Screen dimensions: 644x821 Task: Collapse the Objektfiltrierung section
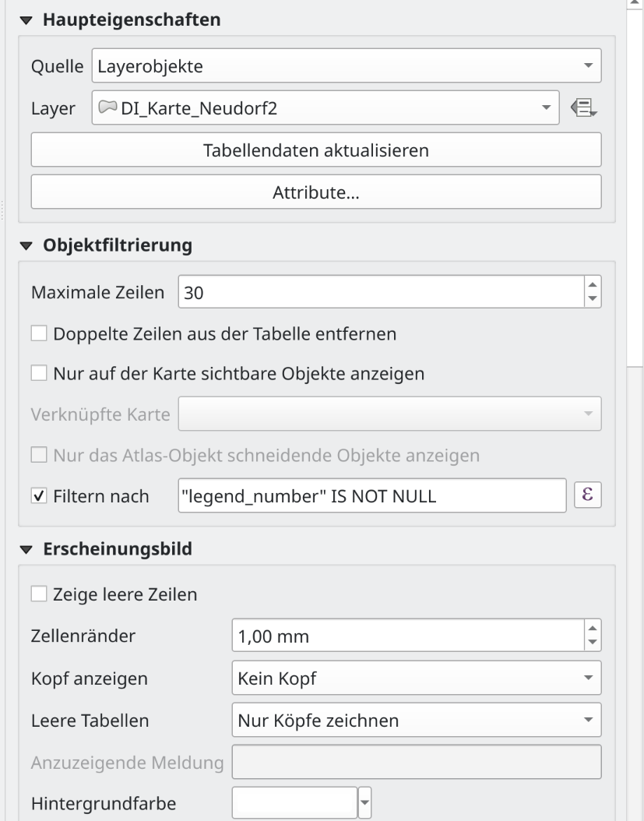point(29,247)
